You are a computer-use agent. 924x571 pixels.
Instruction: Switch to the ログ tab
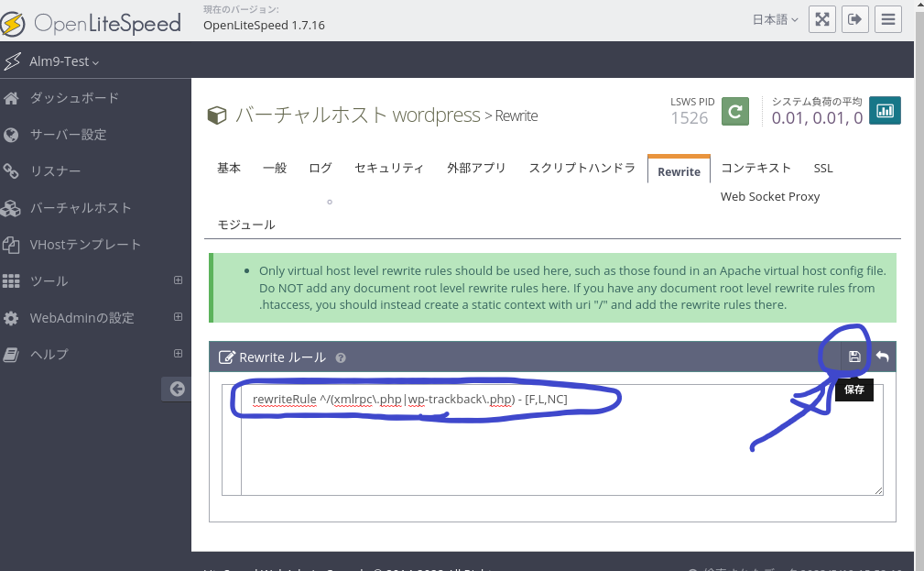(x=321, y=168)
